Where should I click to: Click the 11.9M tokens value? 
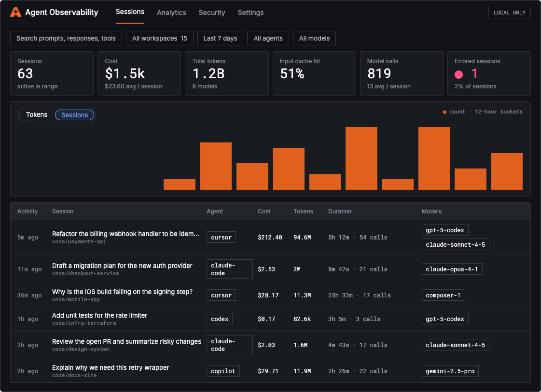302,371
